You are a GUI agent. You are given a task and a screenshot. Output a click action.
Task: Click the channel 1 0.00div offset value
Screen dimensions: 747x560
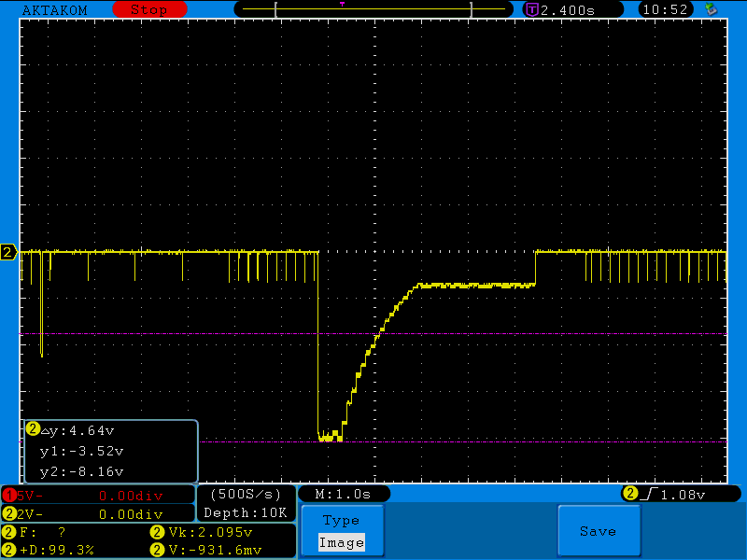tap(131, 496)
